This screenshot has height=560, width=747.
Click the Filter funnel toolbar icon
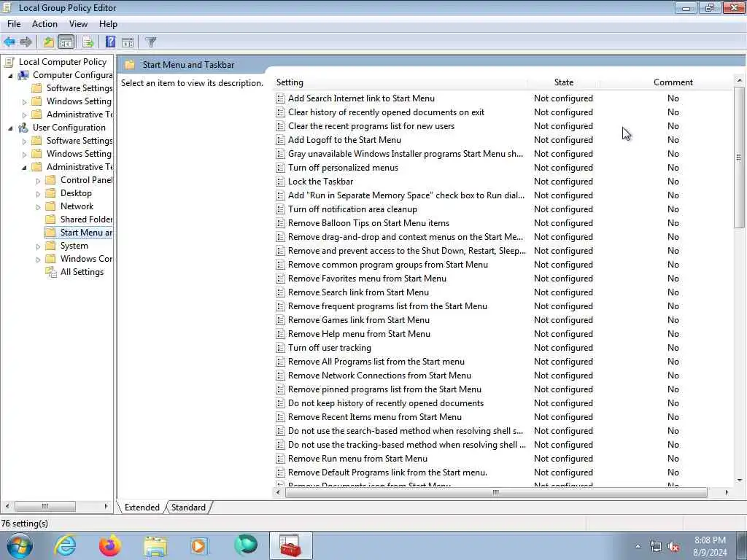150,42
